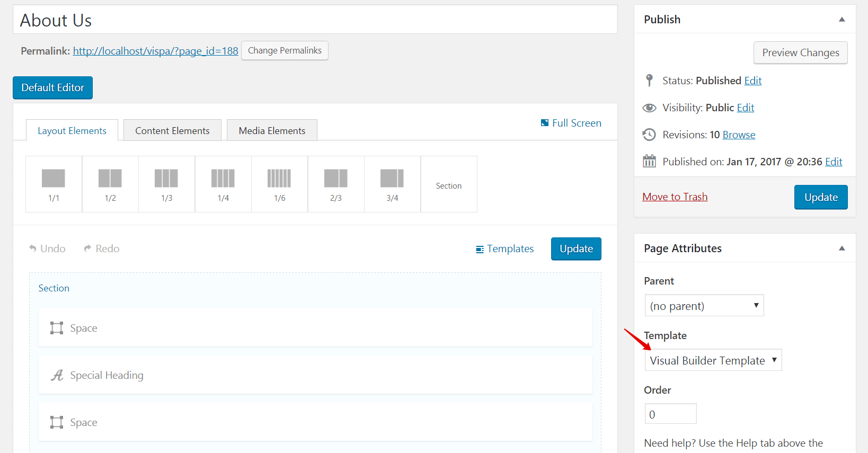Screen dimensions: 868x453
Task: Insert the 1/2 column layout element
Action: pos(110,184)
